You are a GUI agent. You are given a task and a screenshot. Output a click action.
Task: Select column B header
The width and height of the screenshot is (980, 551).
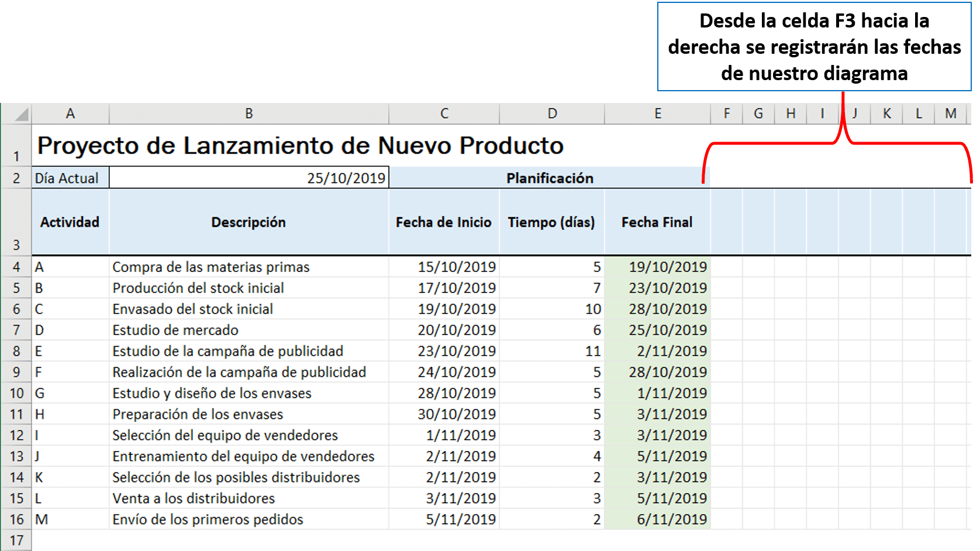[249, 113]
